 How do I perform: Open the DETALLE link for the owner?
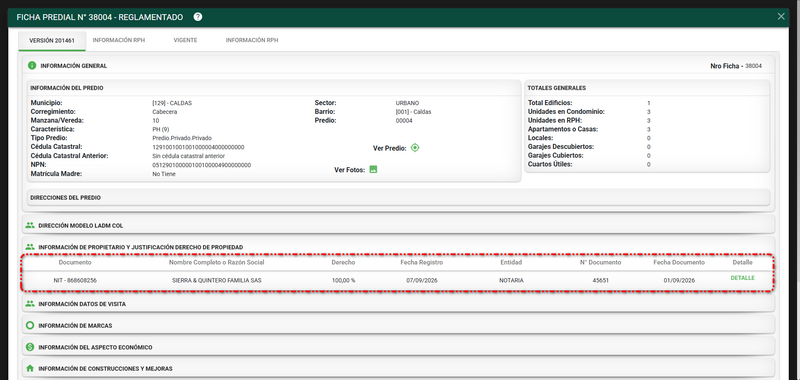[x=742, y=278]
